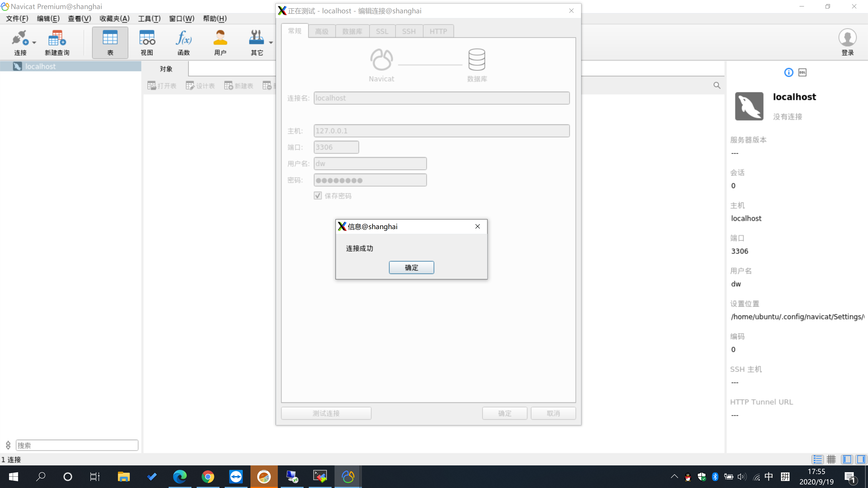Click the Navicat icon in the taskbar

(348, 476)
